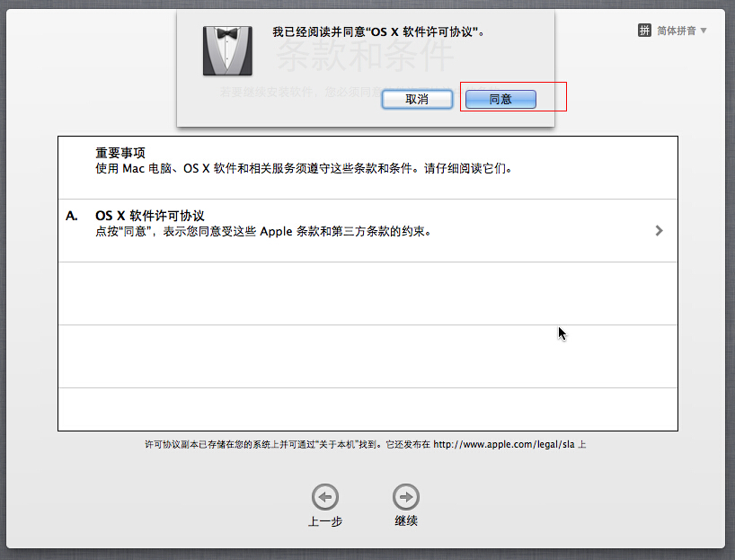Viewport: 735px width, 560px height.
Task: Click the 继续 forward arrow icon
Action: [406, 497]
